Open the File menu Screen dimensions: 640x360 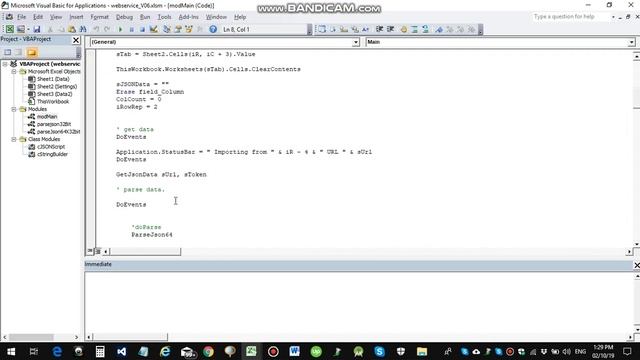point(21,17)
